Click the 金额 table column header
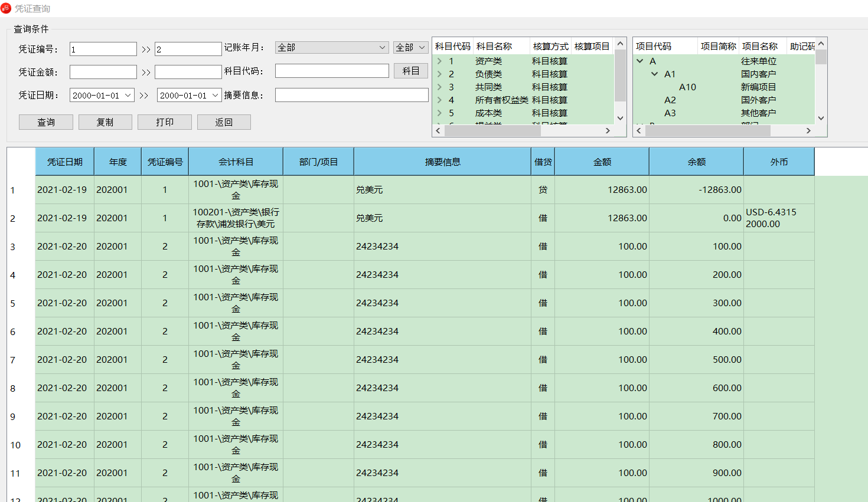Image resolution: width=868 pixels, height=502 pixels. click(602, 162)
